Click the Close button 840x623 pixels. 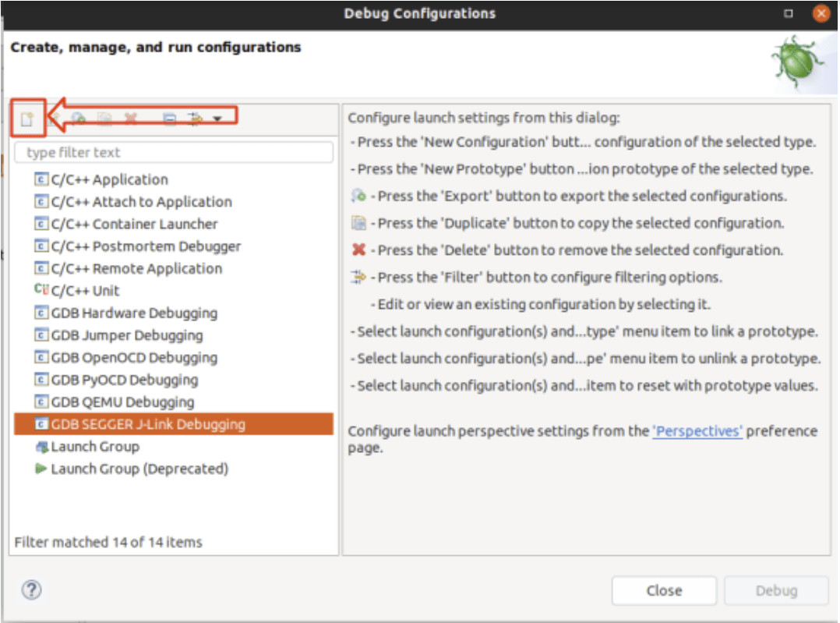(x=663, y=590)
